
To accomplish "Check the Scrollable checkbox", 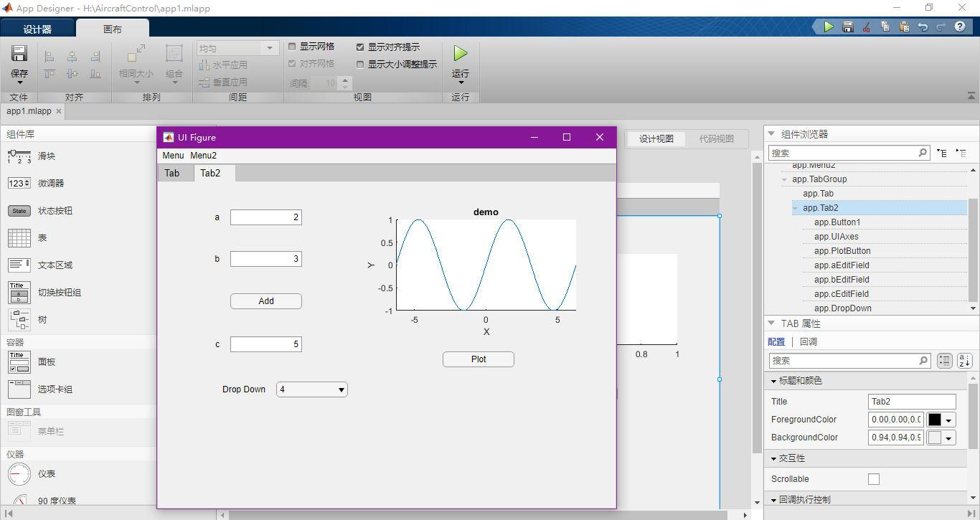I will pyautogui.click(x=874, y=479).
